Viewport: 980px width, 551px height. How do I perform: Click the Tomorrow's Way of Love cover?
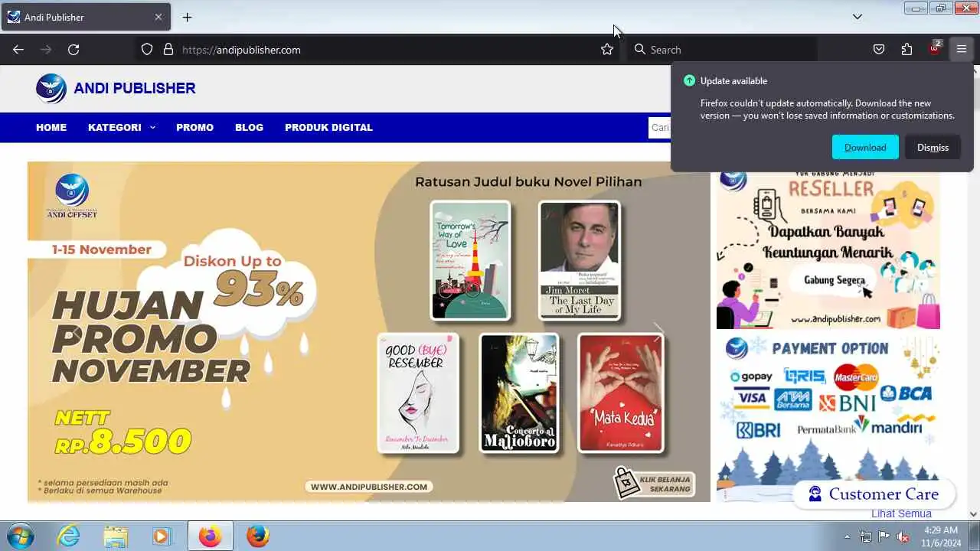[x=470, y=260]
